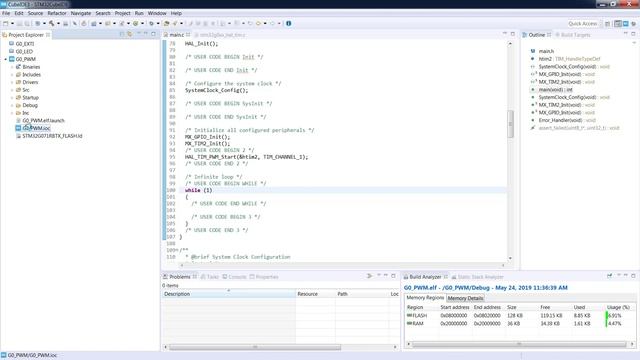
Task: Select G0_PWM.elf.launch file
Action: [43, 120]
